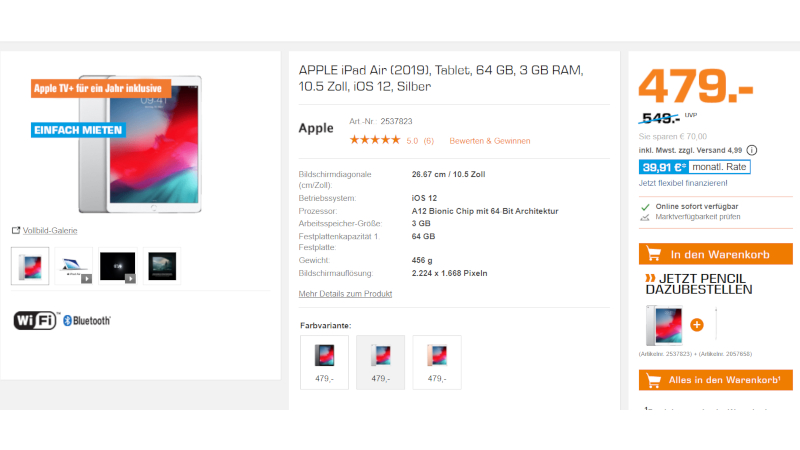Open Mehr Details zum Produkt link
Image resolution: width=800 pixels, height=450 pixels.
[x=345, y=294]
